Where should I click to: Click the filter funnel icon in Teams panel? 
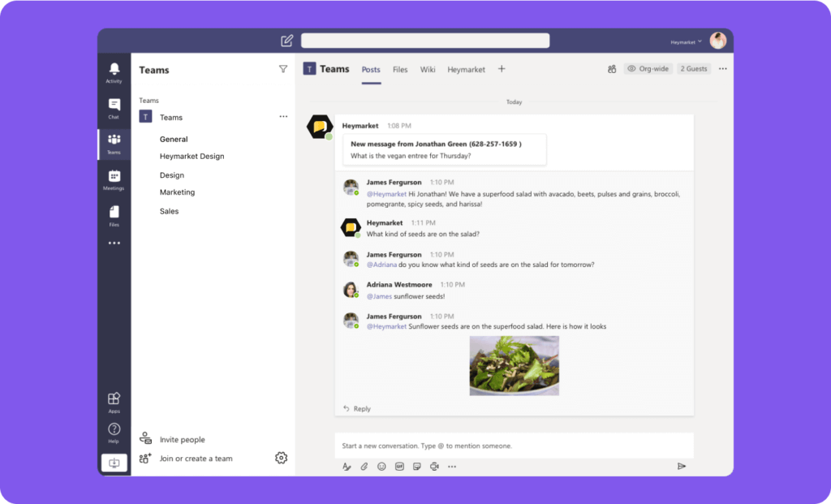point(283,70)
